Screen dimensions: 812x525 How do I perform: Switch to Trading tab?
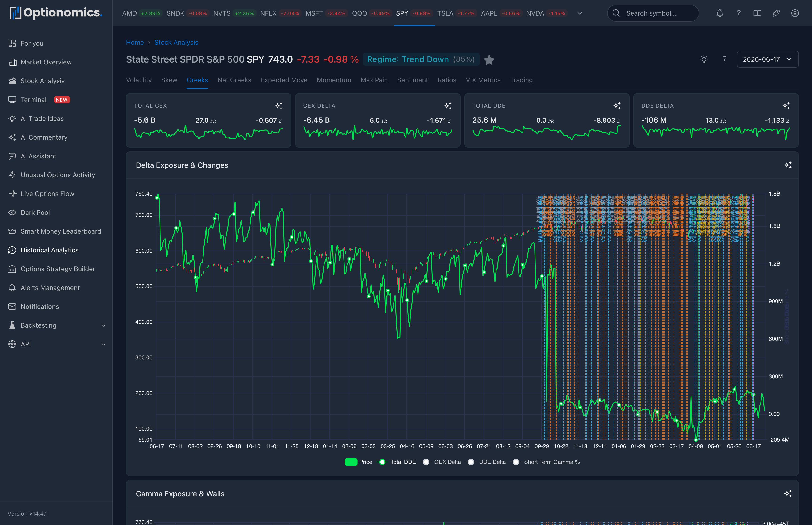(521, 80)
